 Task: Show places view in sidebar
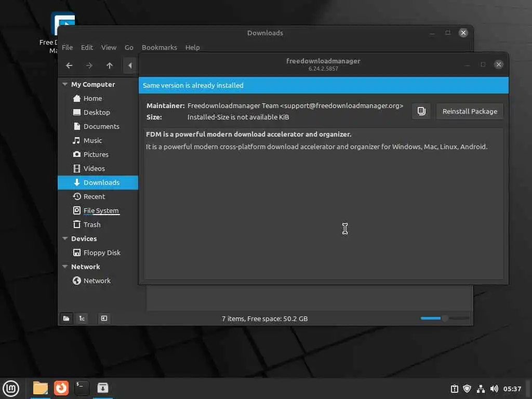point(66,318)
